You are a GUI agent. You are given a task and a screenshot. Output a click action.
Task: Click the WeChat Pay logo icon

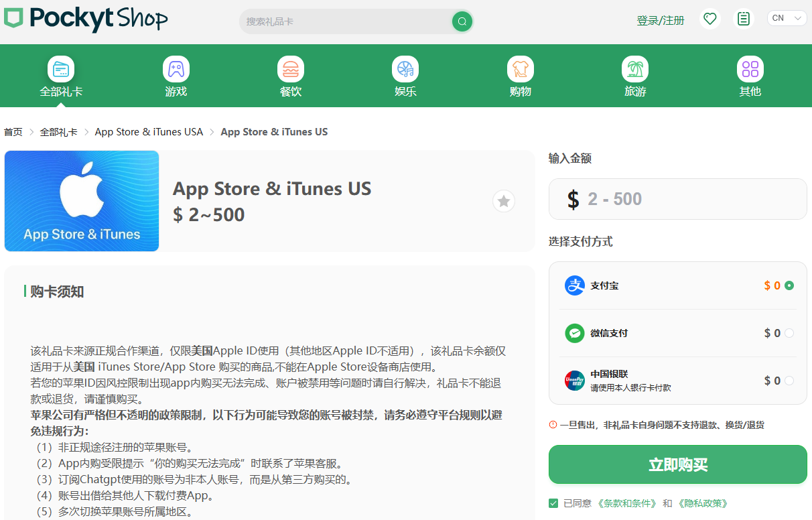click(575, 333)
